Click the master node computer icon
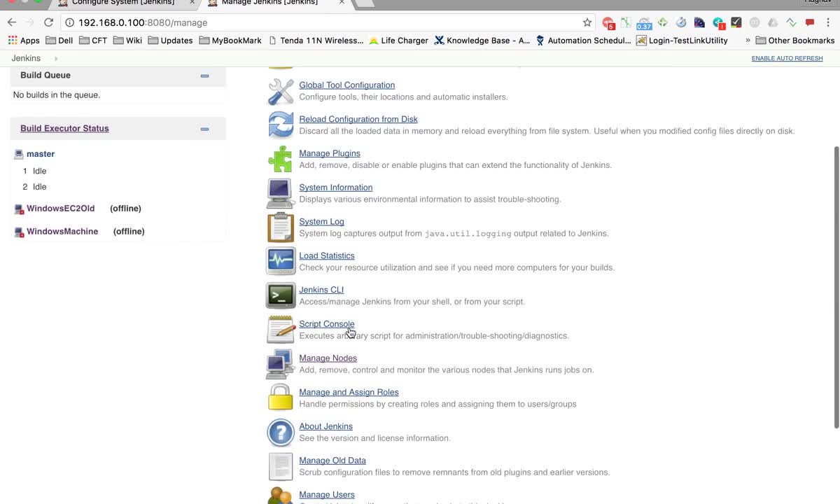 pyautogui.click(x=19, y=154)
